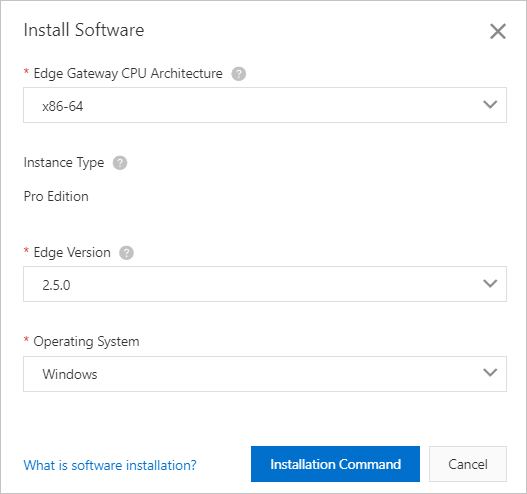Close the Install Software dialog
This screenshot has width=527, height=494.
tap(498, 31)
